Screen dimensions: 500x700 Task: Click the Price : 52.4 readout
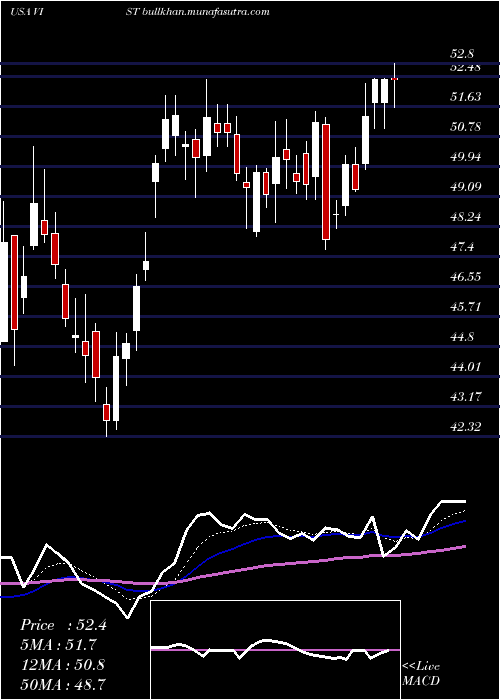tap(63, 625)
